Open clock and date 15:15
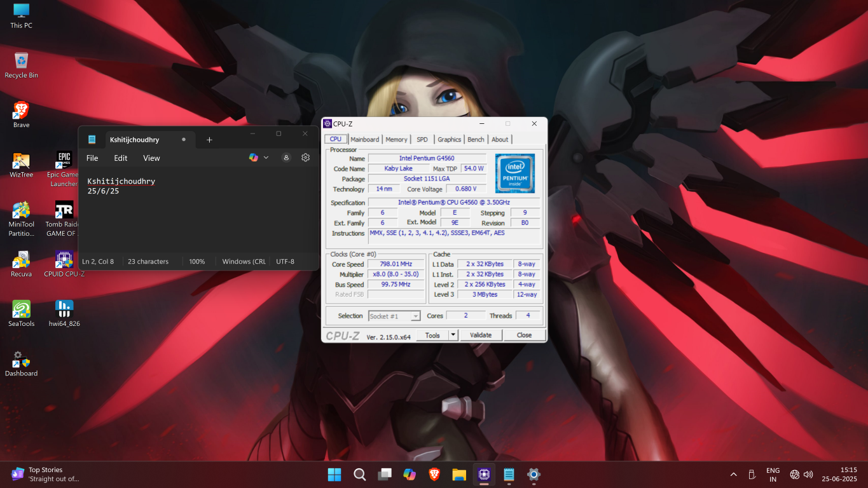This screenshot has height=488, width=868. [839, 475]
